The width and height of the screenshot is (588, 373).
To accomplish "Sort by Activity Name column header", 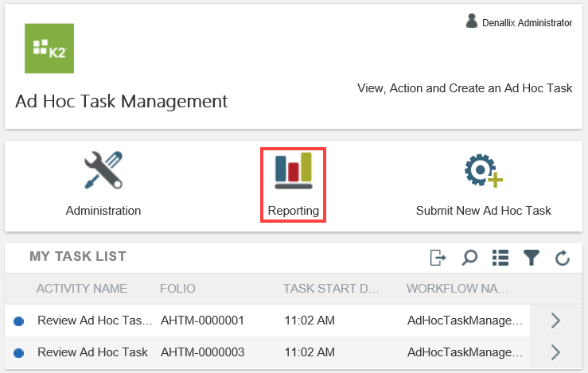I will pyautogui.click(x=81, y=288).
